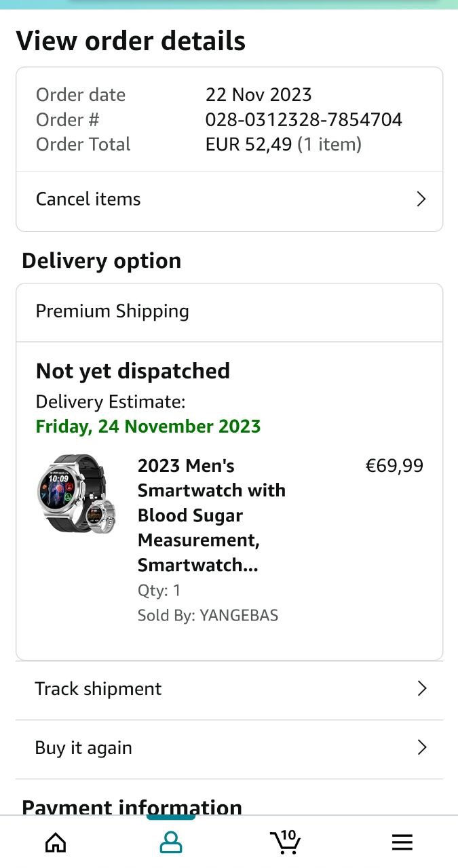Tap the Buy it again arrow

point(421,747)
